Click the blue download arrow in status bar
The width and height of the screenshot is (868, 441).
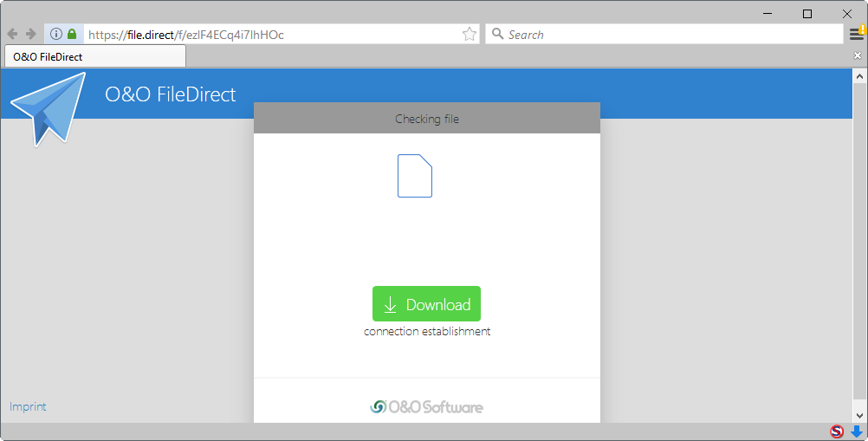[x=857, y=431]
